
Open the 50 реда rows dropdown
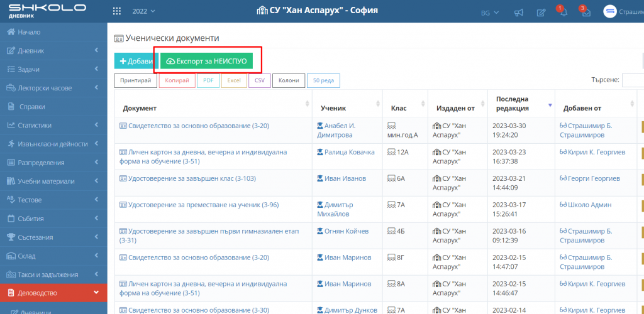click(324, 81)
